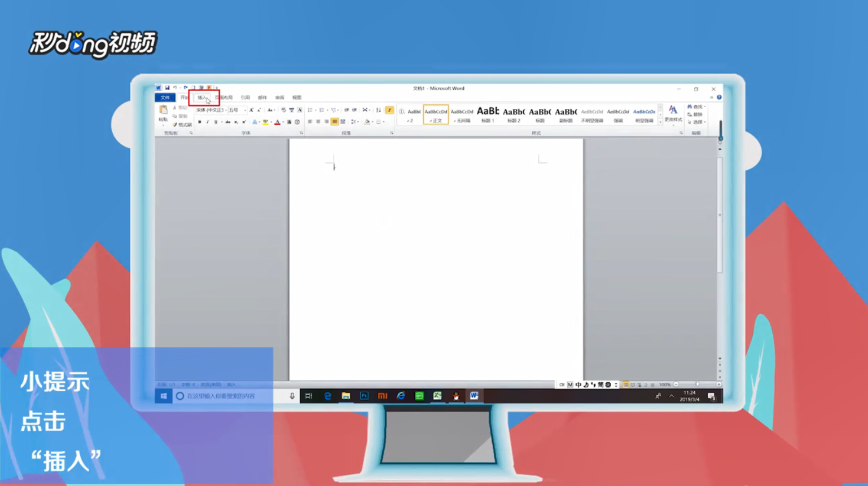Viewport: 868px width, 486px height.
Task: Click the Text Effects glowing A icon
Action: [255, 122]
